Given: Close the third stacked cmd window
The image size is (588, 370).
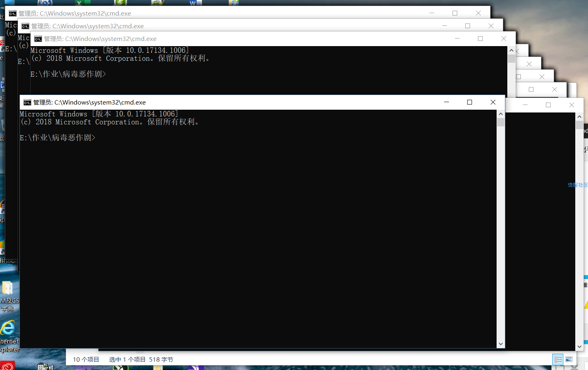Looking at the screenshot, I should pyautogui.click(x=504, y=39).
